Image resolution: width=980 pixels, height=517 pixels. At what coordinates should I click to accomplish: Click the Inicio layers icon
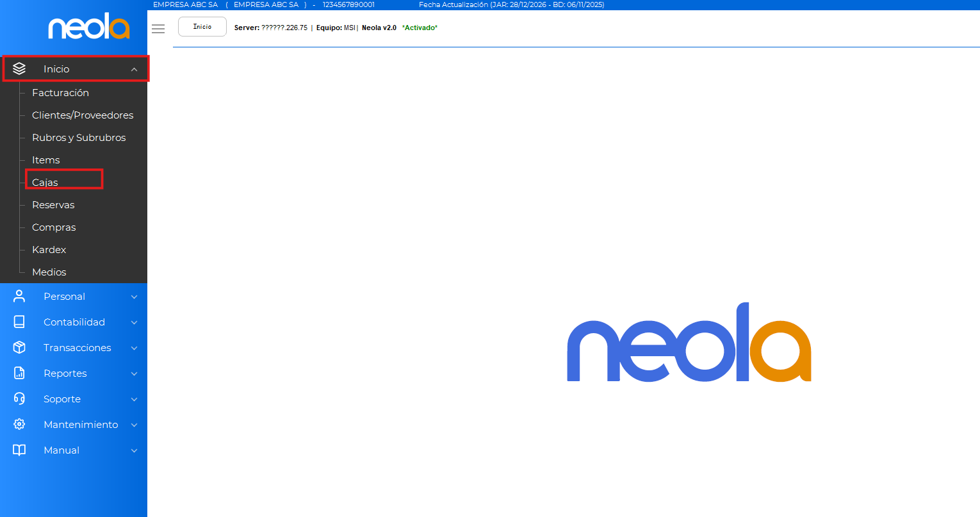point(19,69)
